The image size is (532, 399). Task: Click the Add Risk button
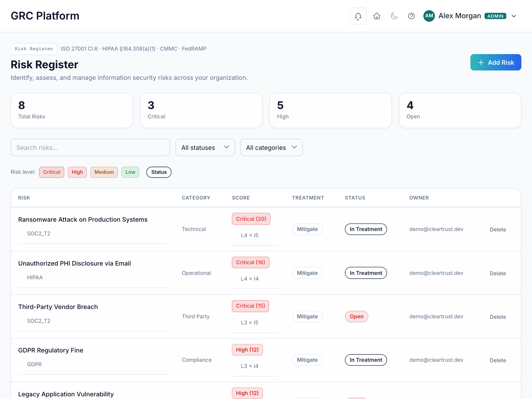pos(496,63)
